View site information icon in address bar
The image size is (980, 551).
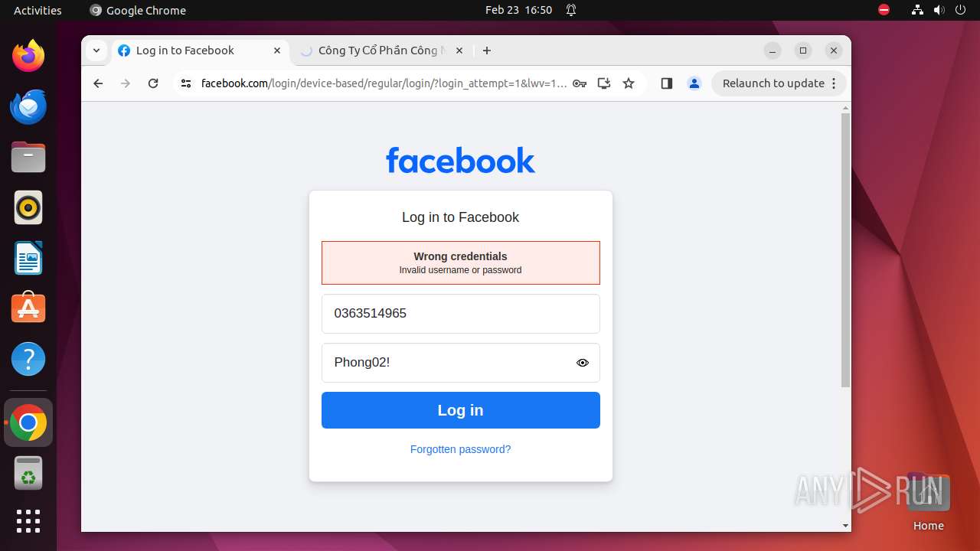[186, 83]
